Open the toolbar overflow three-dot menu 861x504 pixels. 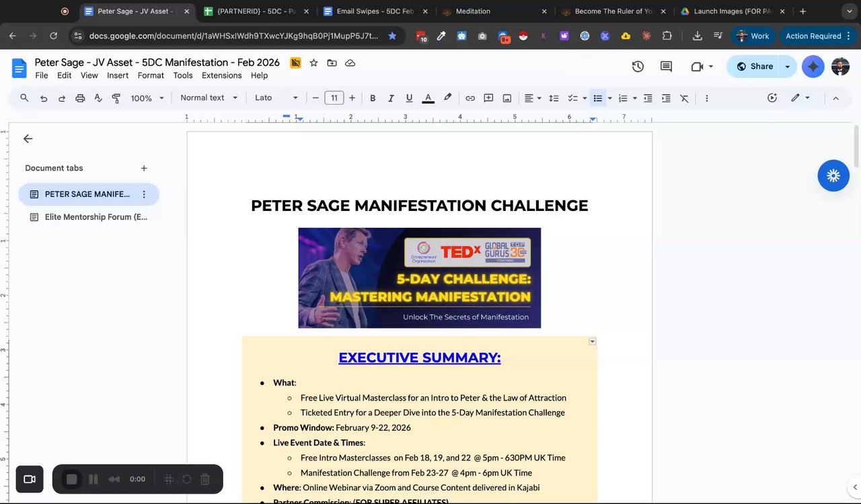pos(706,98)
